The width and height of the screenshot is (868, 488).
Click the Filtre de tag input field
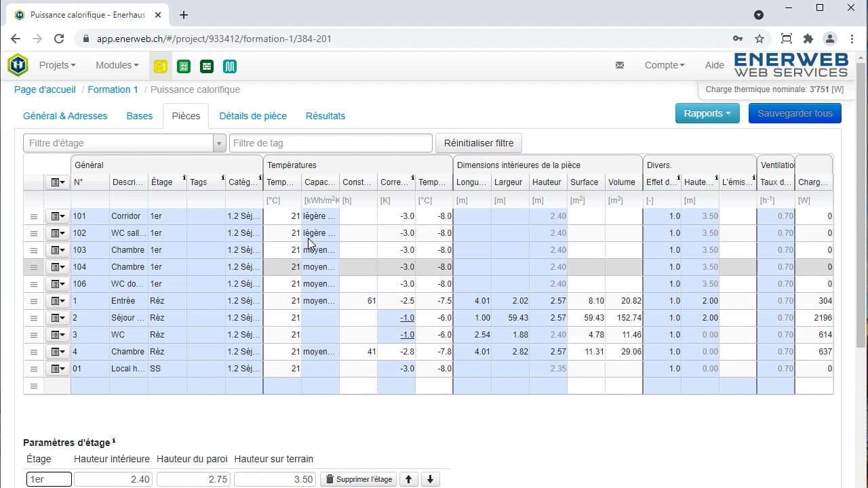tap(330, 143)
